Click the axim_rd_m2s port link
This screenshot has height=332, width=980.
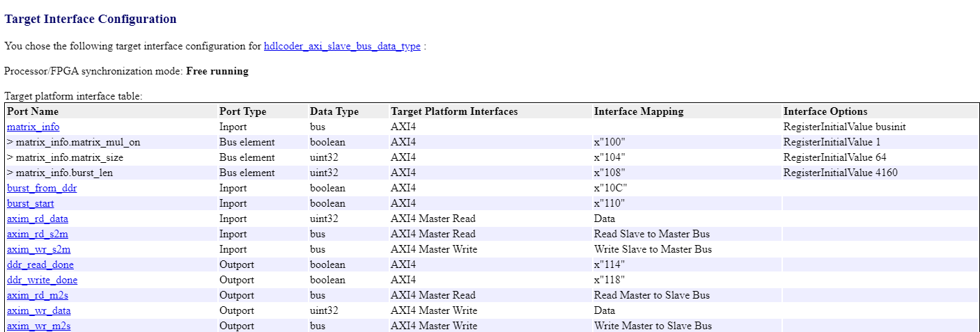(x=38, y=295)
